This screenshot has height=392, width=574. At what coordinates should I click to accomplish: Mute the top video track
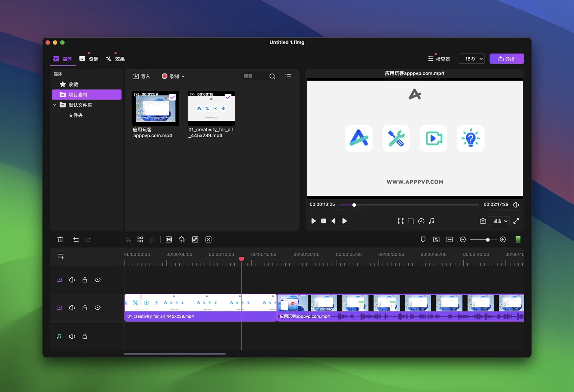[72, 280]
